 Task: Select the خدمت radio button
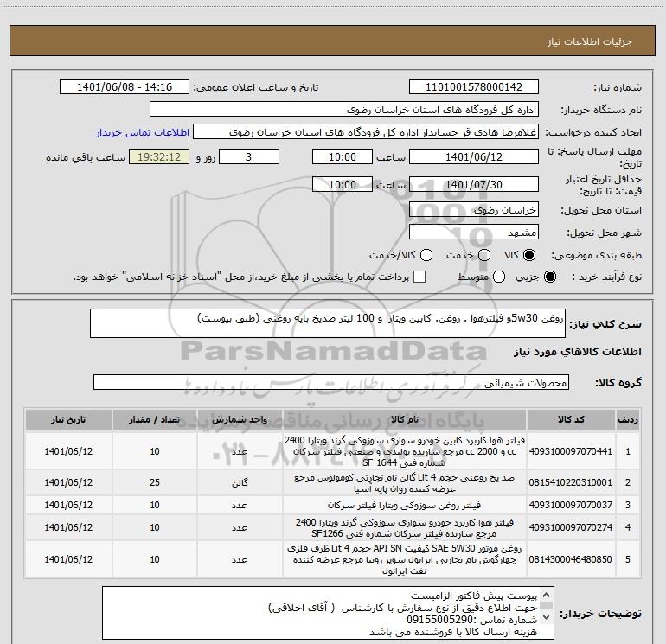[484, 255]
